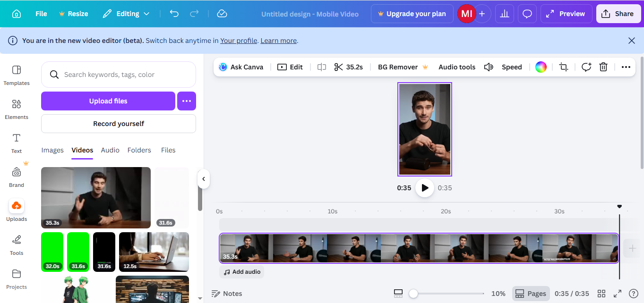This screenshot has width=644, height=303.
Task: Undo the last action
Action: [x=174, y=14]
